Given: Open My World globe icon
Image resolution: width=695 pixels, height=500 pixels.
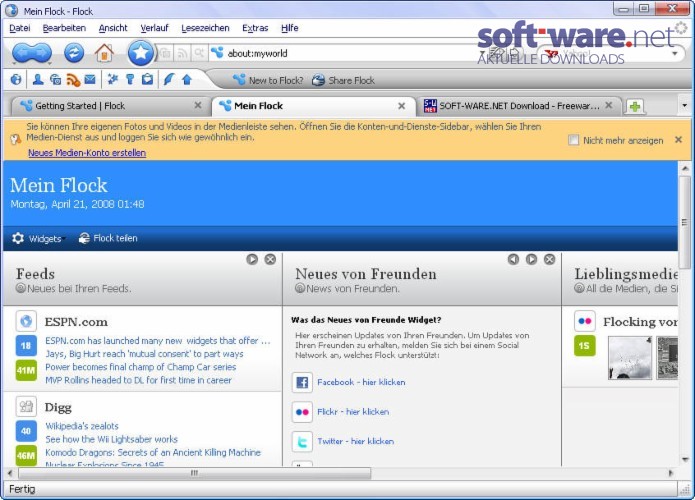Looking at the screenshot, I should point(16,80).
